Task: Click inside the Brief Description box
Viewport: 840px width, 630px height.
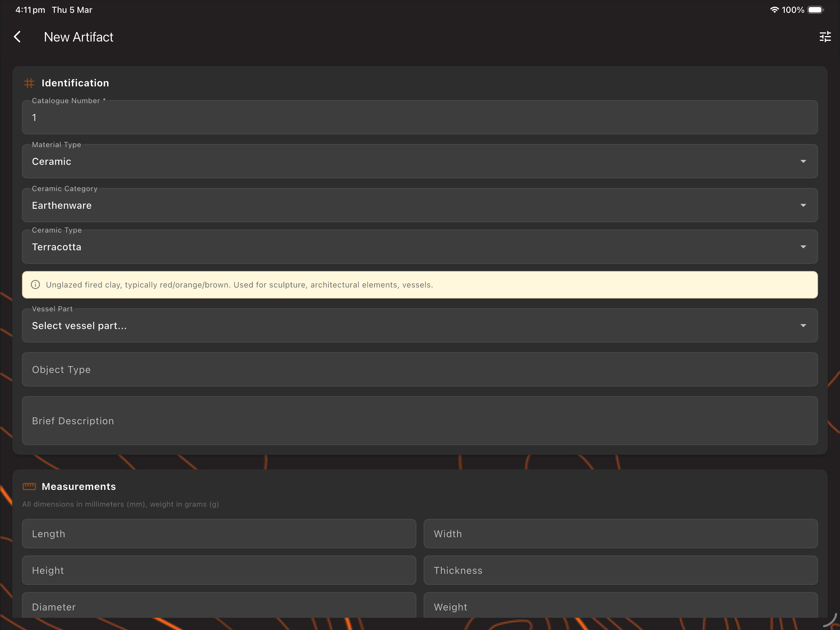Action: click(418, 421)
